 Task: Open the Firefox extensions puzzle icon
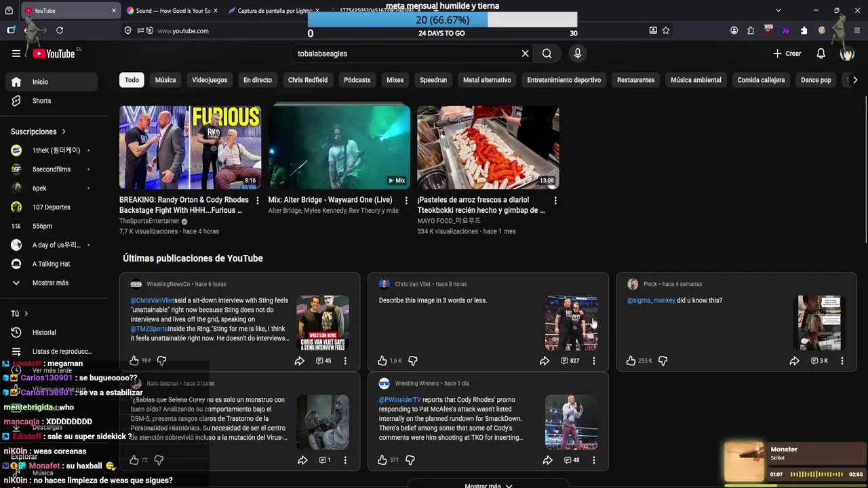[x=750, y=30]
